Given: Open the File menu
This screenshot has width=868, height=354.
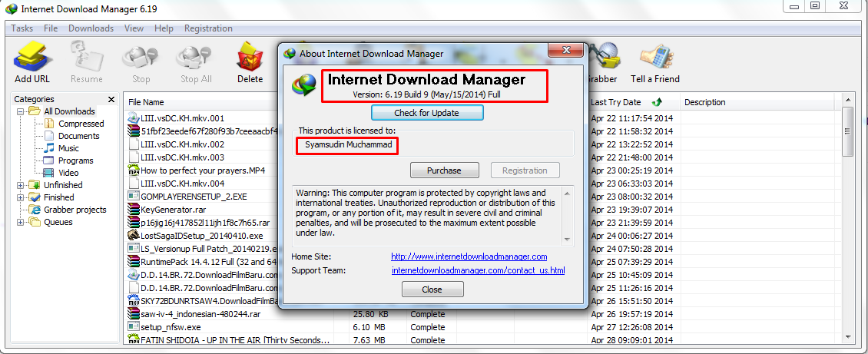Looking at the screenshot, I should coord(51,28).
